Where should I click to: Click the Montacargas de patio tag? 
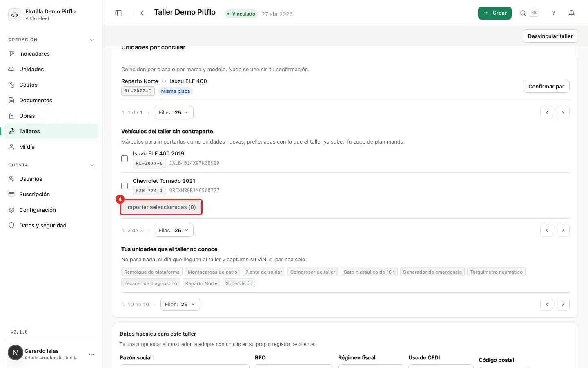pyautogui.click(x=212, y=272)
